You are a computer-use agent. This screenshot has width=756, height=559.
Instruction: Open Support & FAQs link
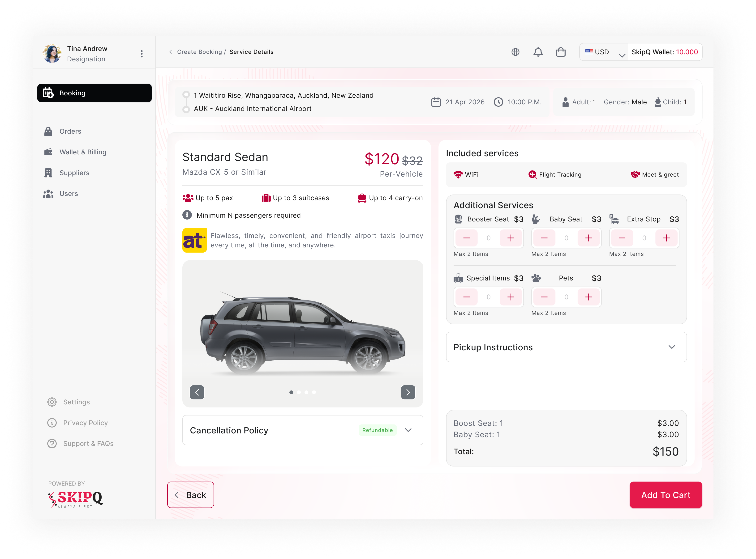[x=80, y=443]
